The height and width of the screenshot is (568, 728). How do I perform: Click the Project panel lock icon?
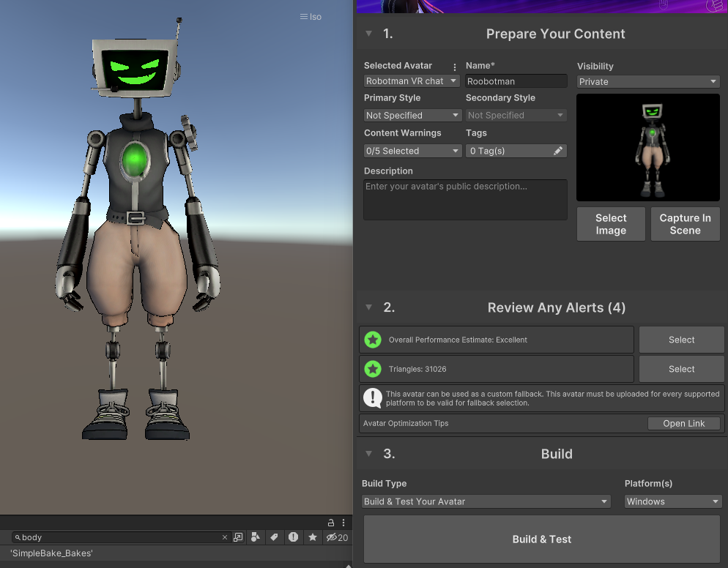pyautogui.click(x=331, y=523)
